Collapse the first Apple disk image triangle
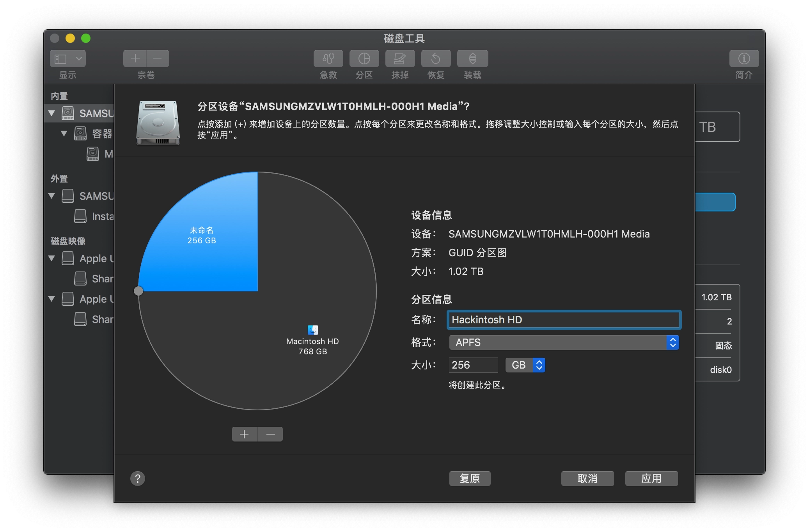The width and height of the screenshot is (809, 532). 51,258
